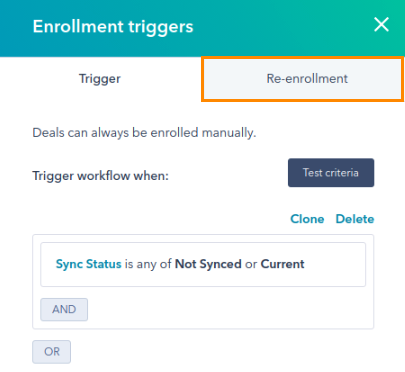Viewport: 405px width, 372px height.
Task: Click the teal header bar background
Action: pyautogui.click(x=283, y=27)
